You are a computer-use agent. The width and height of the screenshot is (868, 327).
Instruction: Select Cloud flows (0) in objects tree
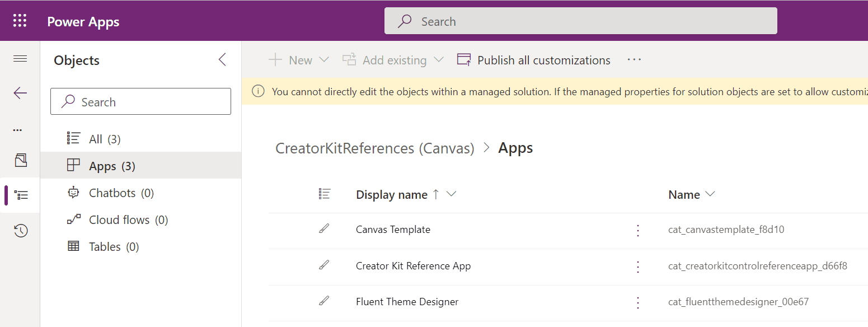point(140,219)
